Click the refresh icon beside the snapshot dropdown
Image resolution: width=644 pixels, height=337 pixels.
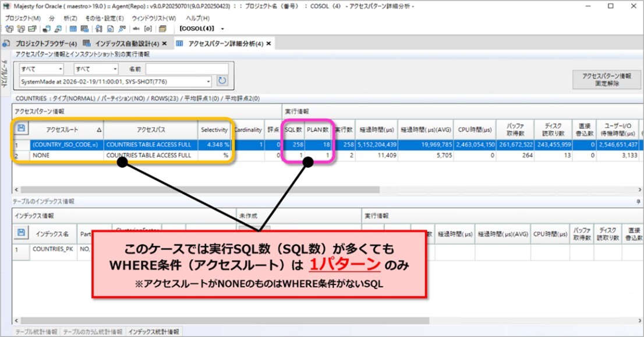point(222,81)
